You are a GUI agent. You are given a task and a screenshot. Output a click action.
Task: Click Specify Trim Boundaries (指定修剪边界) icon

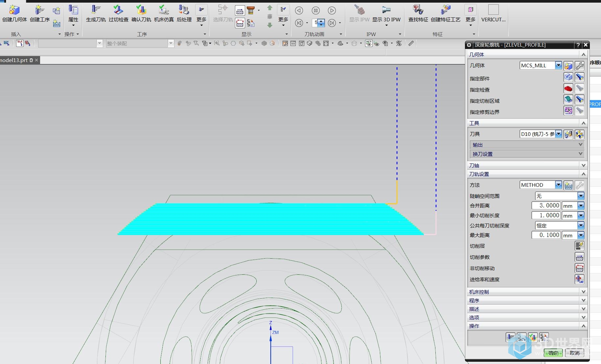pos(568,111)
